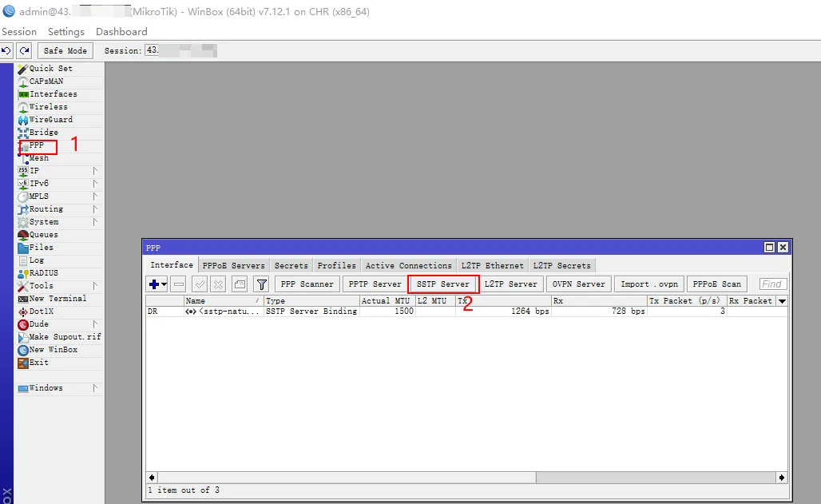Click the Session address field
821x504 pixels.
point(180,51)
